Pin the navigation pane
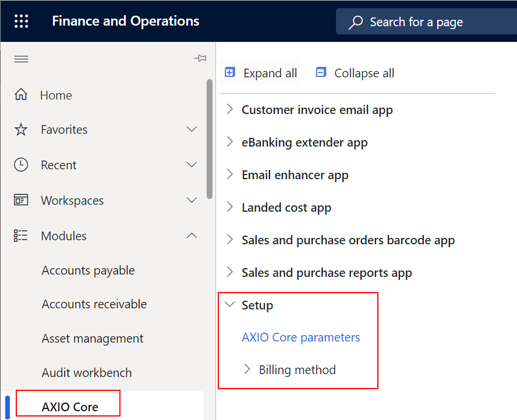Screen dimensions: 517x420 pyautogui.click(x=200, y=58)
